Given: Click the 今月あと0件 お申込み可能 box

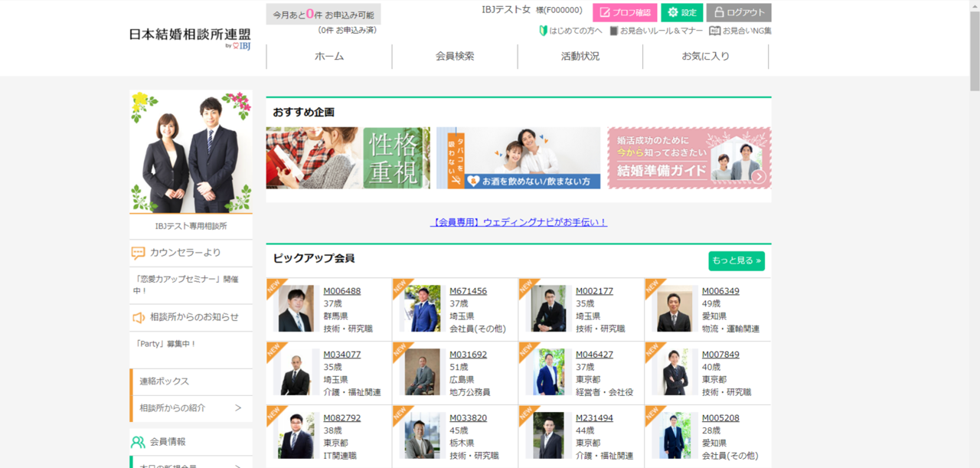Looking at the screenshot, I should coord(323,14).
